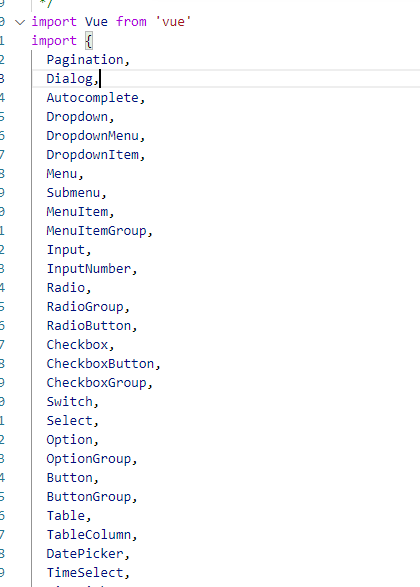Click the TimeSelect identifier
The width and height of the screenshot is (420, 587).
pos(85,573)
